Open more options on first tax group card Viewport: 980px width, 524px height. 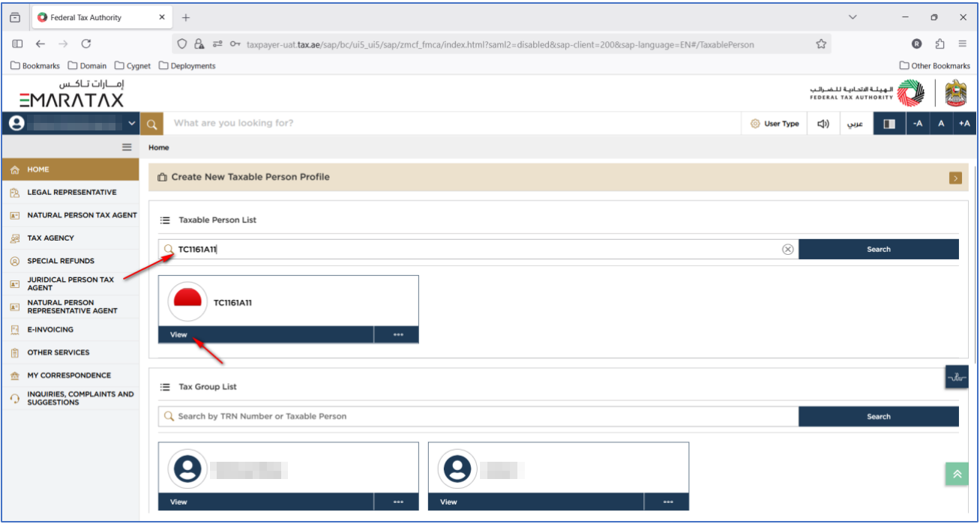pyautogui.click(x=398, y=502)
